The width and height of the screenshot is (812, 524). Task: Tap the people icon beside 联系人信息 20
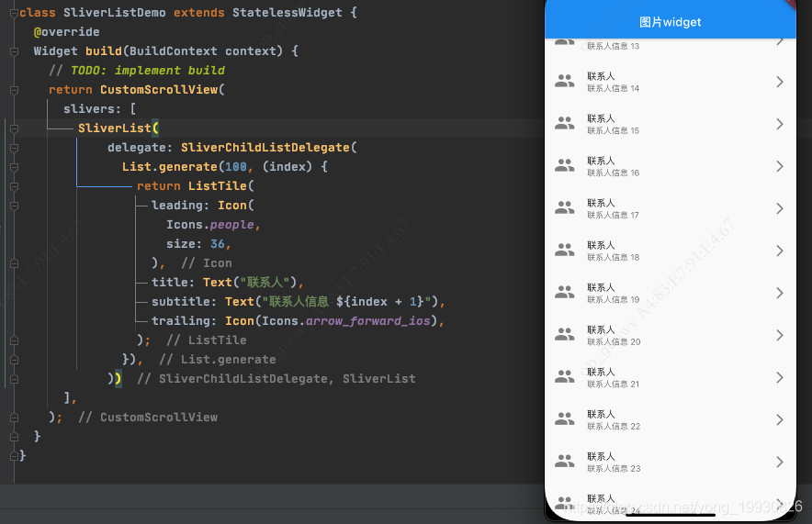[565, 335]
